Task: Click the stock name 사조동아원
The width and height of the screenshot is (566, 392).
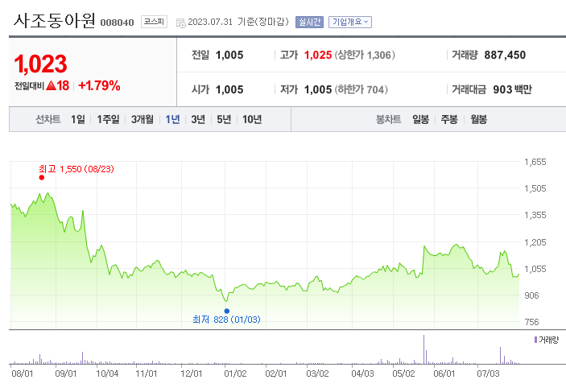Action: (x=55, y=21)
